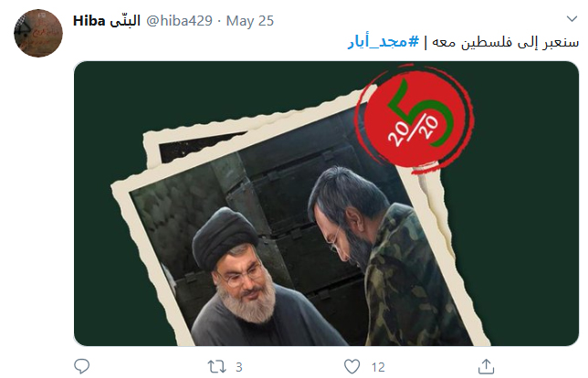Open the profile from the name Hiba
The image size is (588, 378).
tap(89, 21)
